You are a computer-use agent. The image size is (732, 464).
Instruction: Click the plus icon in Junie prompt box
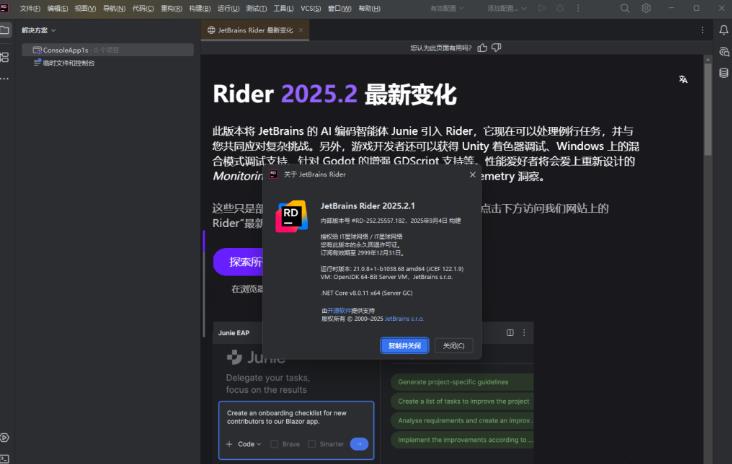[229, 444]
